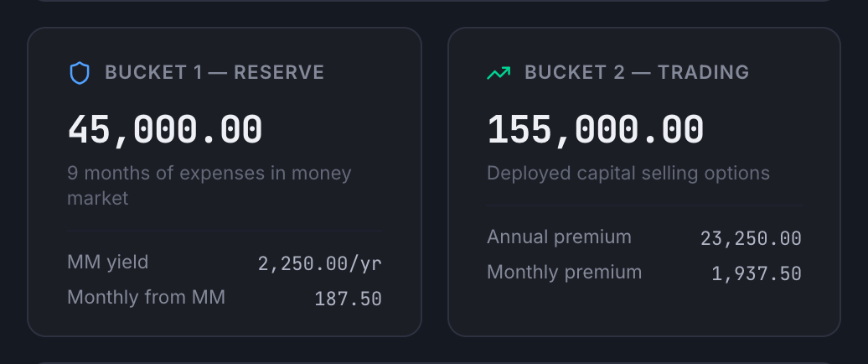Click the 155,000.00 trading amount
Screen dimensions: 868x364
click(x=595, y=130)
